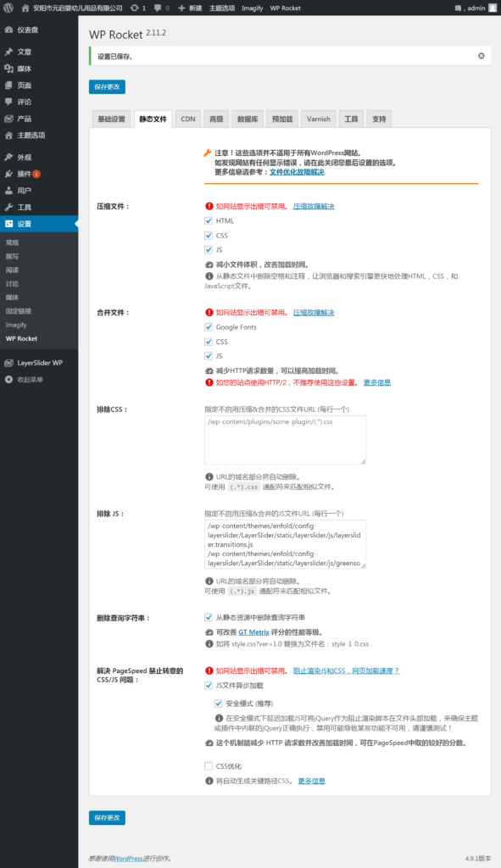Open Plugins (插件) plug icon
This screenshot has width=501, height=868.
(x=8, y=174)
